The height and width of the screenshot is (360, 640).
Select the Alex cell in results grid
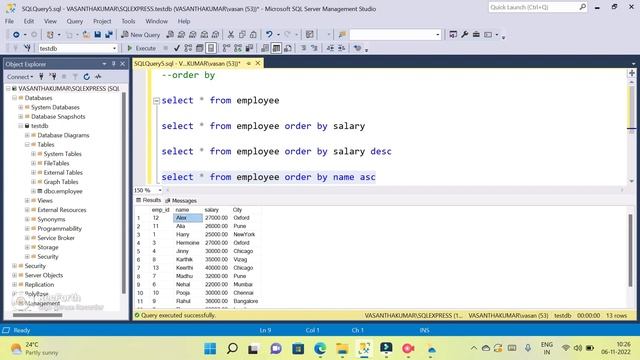pos(188,218)
